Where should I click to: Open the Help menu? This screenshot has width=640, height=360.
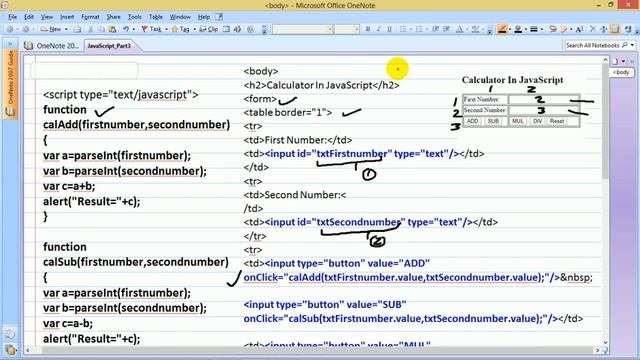point(204,17)
